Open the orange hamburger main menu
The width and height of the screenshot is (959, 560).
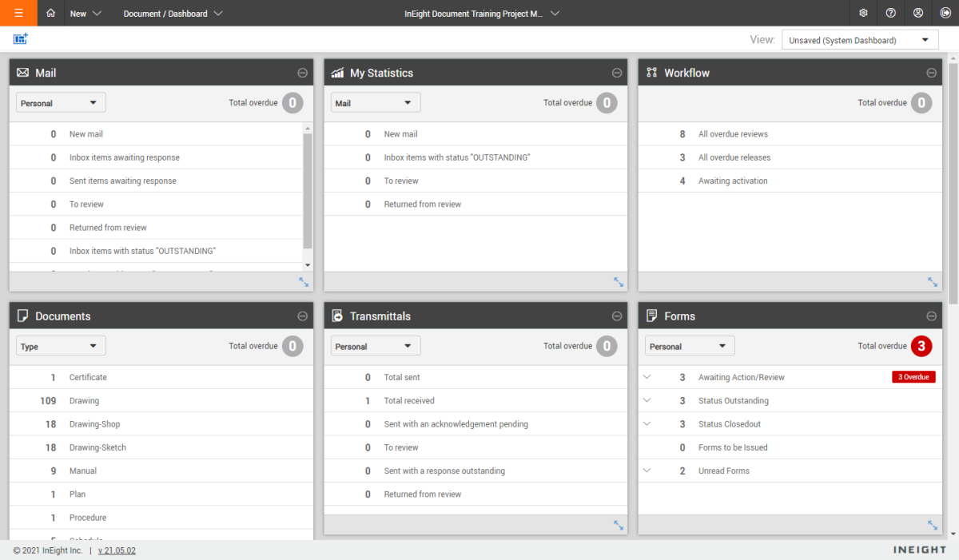18,13
